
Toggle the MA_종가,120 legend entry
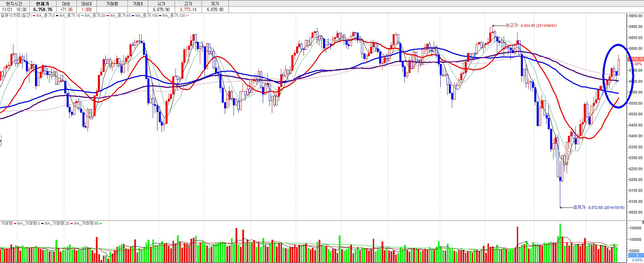[x=174, y=15]
